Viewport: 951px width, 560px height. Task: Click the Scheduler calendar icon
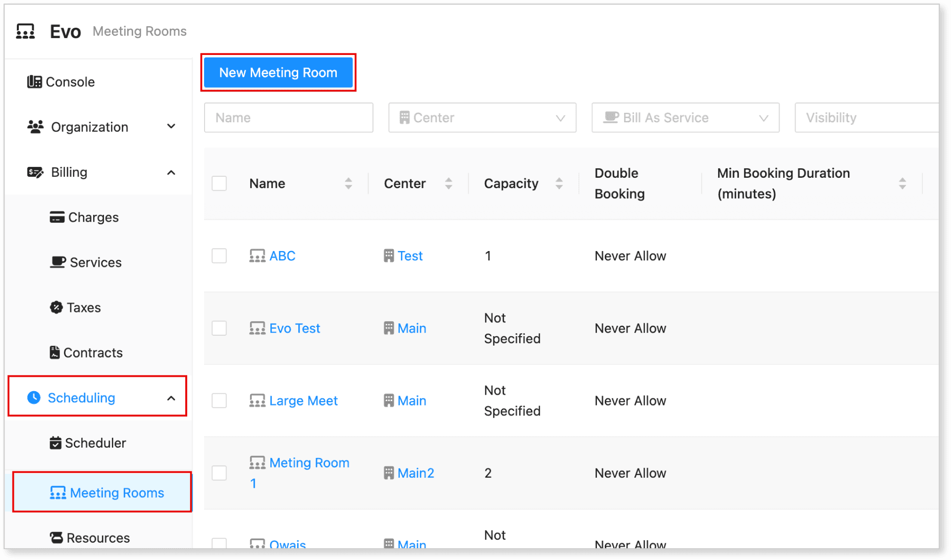point(55,443)
